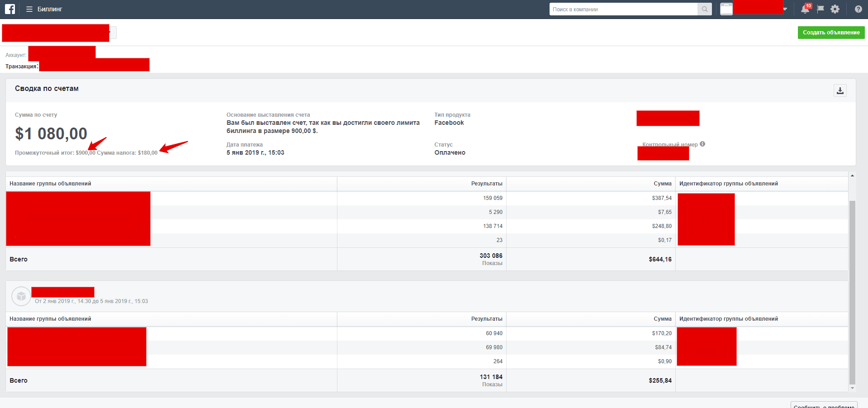Select the 264 results cell
Screen dimensions: 868x408
pos(498,361)
